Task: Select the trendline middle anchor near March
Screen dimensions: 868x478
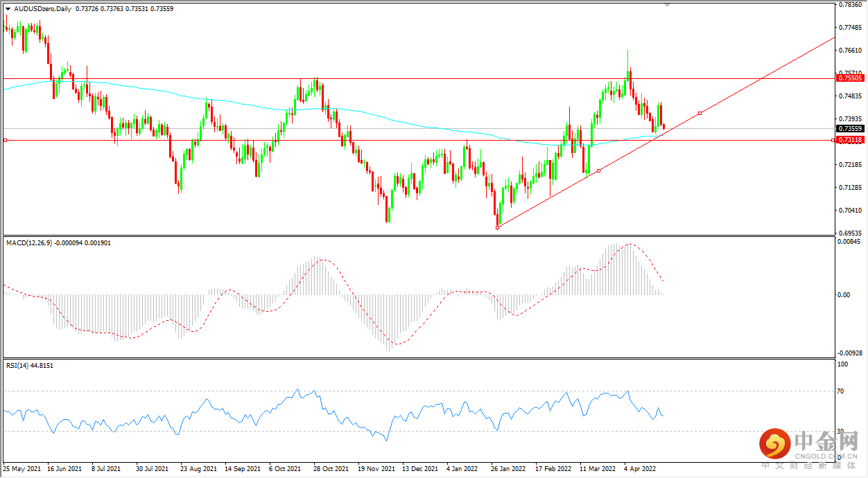Action: pos(598,170)
